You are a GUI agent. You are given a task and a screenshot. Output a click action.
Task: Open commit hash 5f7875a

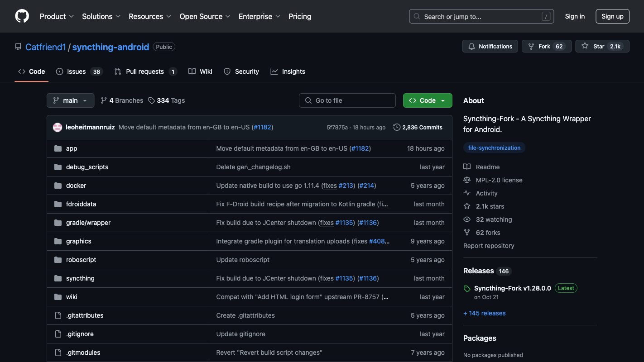tap(337, 127)
